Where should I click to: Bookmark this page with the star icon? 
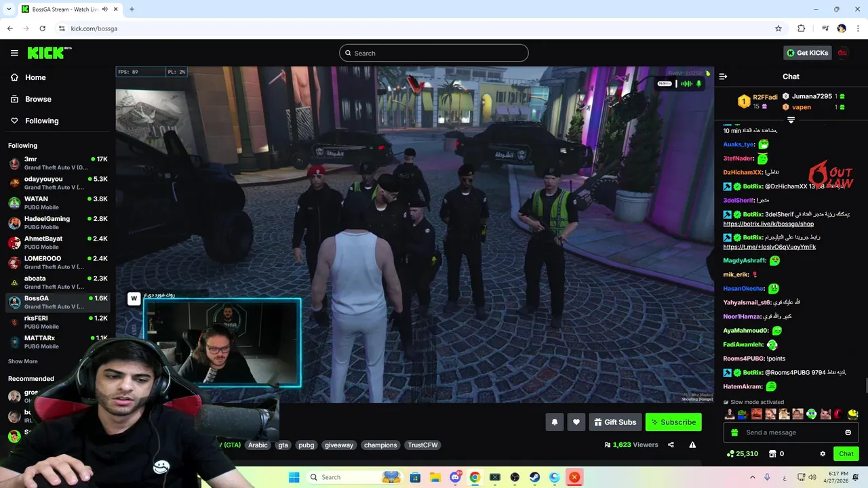(778, 28)
